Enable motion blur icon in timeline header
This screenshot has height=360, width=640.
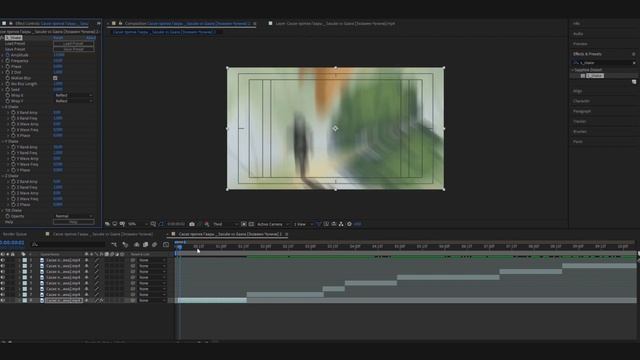point(155,244)
